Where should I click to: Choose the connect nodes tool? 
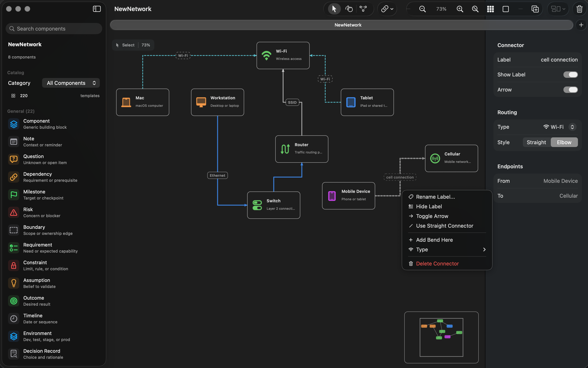[363, 9]
